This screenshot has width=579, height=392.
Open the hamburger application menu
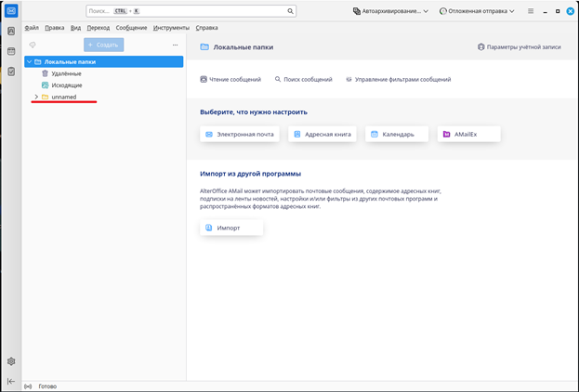pyautogui.click(x=531, y=11)
